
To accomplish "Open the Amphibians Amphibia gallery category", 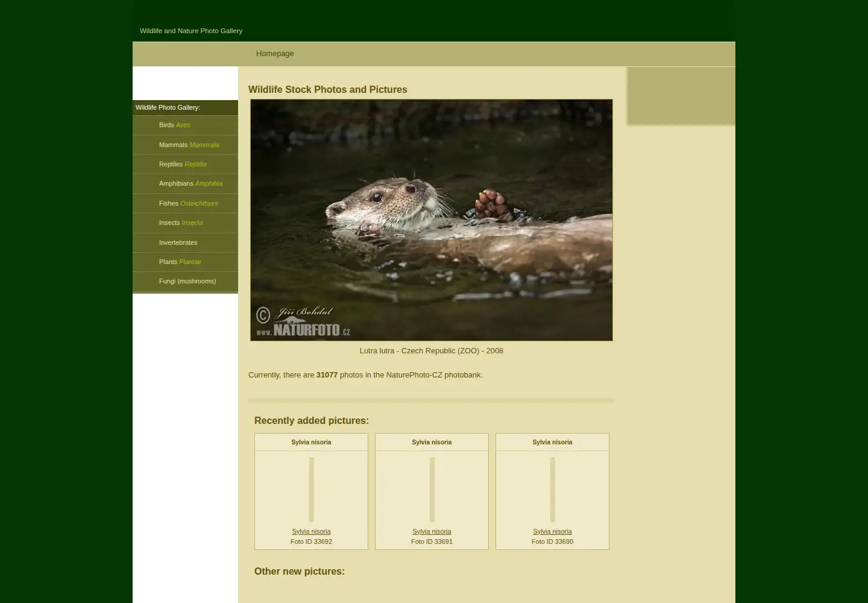I will click(185, 183).
